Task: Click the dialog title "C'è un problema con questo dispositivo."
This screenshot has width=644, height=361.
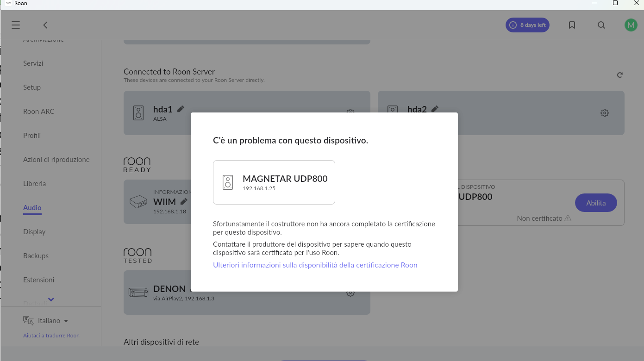Action: [x=291, y=140]
